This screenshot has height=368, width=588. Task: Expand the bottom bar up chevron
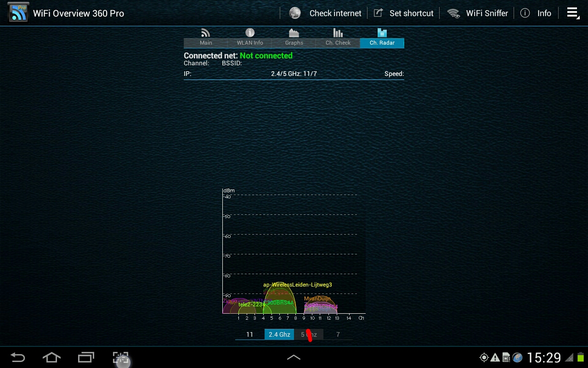294,357
